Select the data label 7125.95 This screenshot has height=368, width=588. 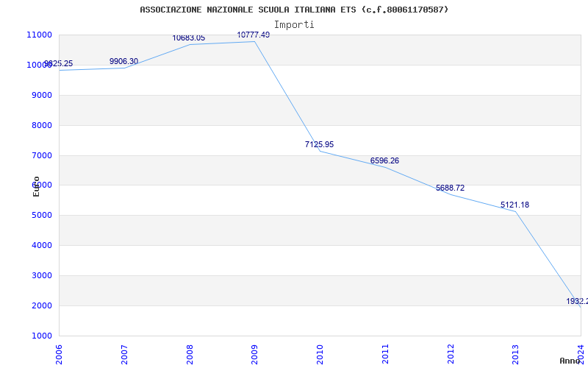tap(319, 144)
